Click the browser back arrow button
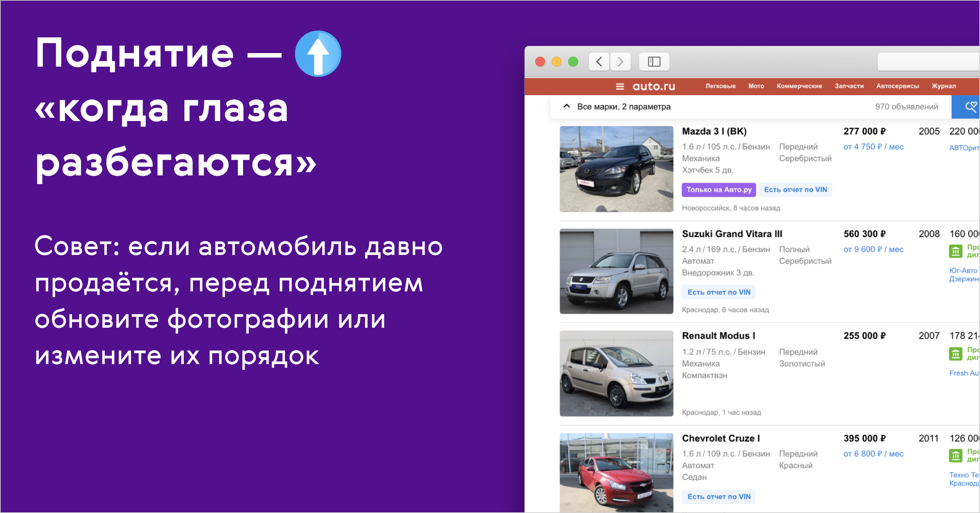Image resolution: width=980 pixels, height=513 pixels. pyautogui.click(x=599, y=62)
